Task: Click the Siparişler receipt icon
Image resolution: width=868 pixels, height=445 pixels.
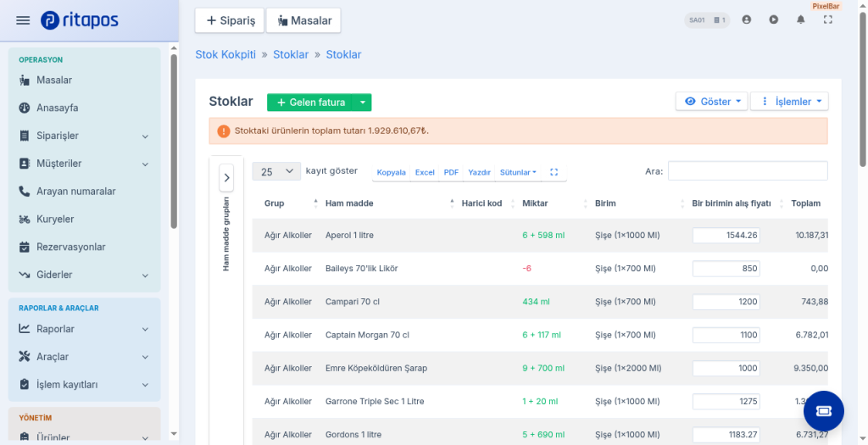Action: click(24, 136)
